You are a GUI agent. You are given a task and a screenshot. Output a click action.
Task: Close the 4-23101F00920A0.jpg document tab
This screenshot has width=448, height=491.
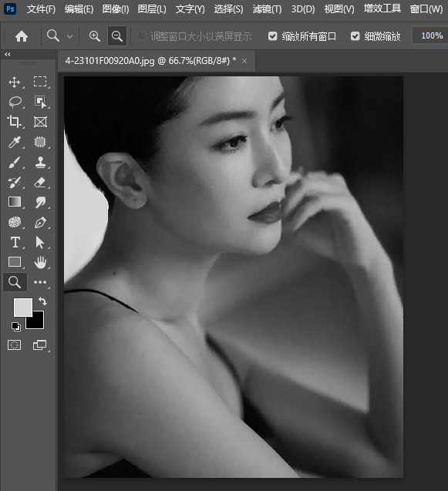(x=244, y=61)
